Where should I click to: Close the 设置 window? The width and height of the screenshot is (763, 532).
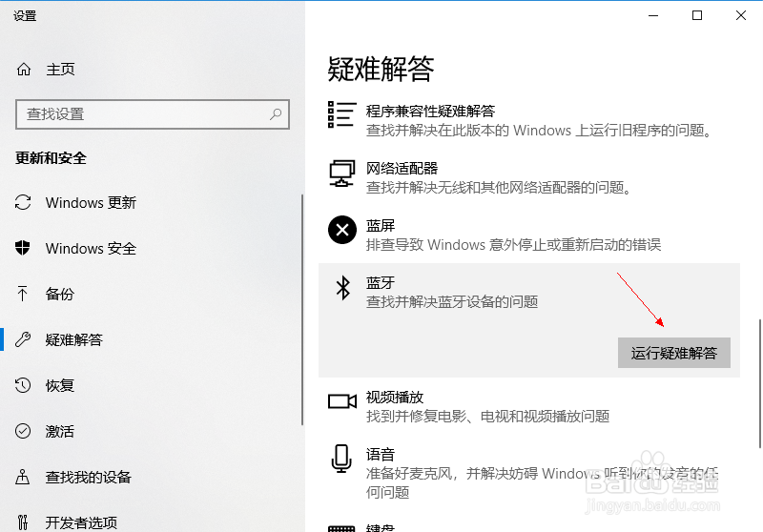coord(741,15)
